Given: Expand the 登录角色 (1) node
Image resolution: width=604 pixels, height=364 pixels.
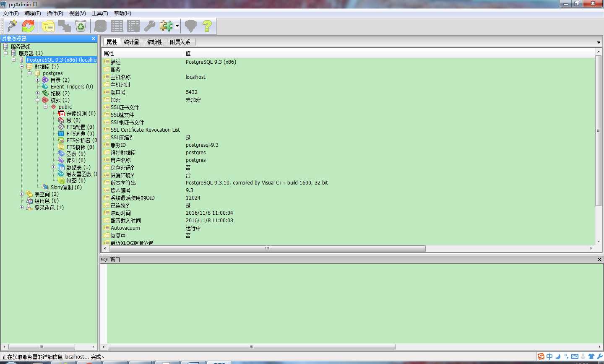Looking at the screenshot, I should [x=22, y=208].
